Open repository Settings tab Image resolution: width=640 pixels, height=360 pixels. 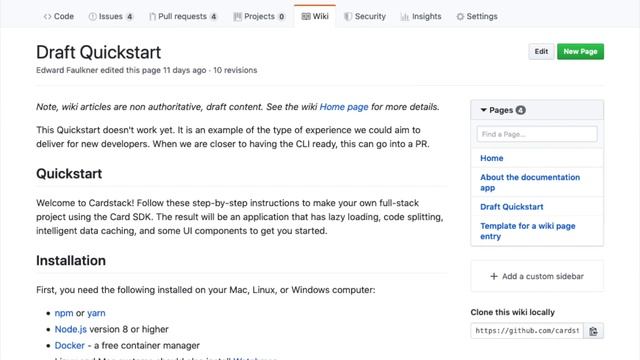point(477,16)
